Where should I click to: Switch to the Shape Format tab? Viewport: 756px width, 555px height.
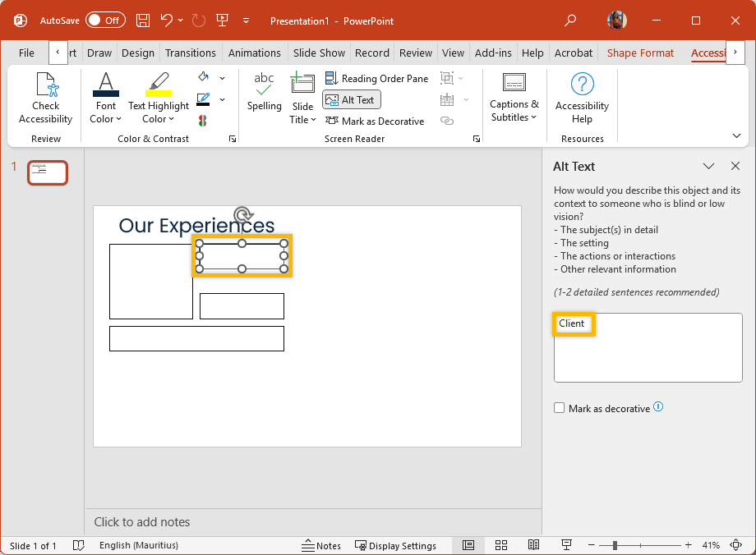(640, 53)
